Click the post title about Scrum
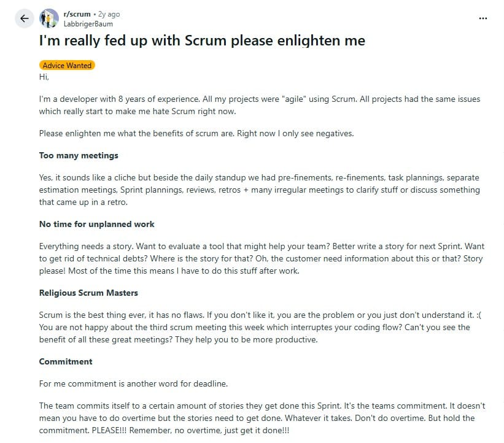The image size is (504, 443). click(201, 40)
